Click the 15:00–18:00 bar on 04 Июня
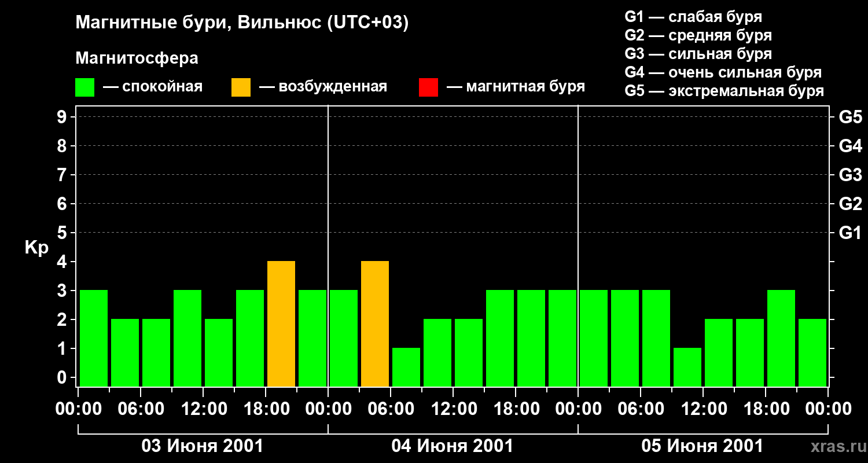The height and width of the screenshot is (463, 868). (500, 338)
